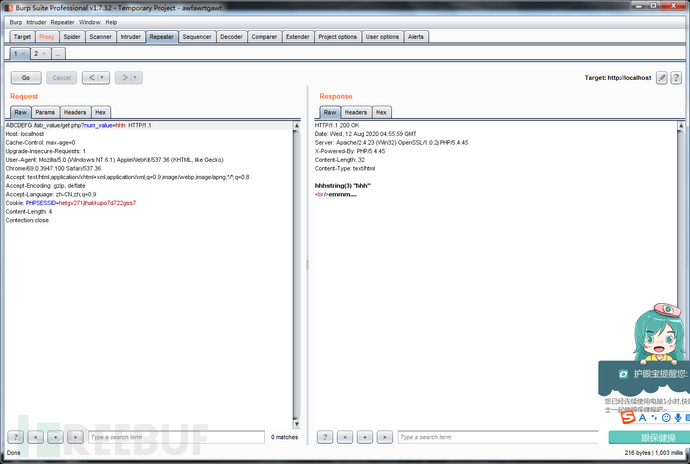
Task: Show request Params view
Action: click(x=45, y=112)
